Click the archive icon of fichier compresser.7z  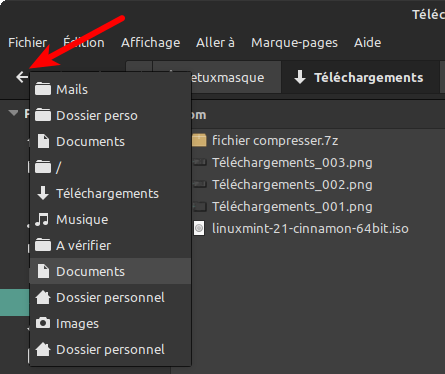point(199,140)
